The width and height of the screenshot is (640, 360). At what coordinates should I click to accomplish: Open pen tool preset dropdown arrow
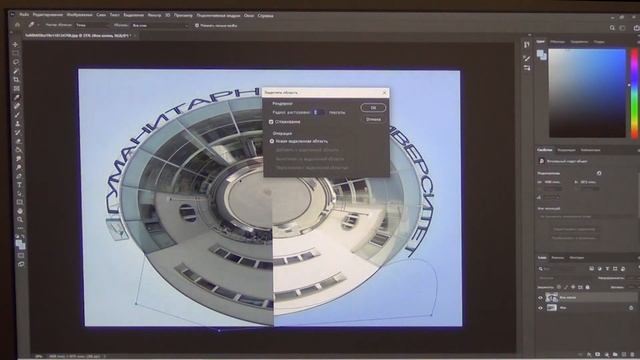point(38,25)
